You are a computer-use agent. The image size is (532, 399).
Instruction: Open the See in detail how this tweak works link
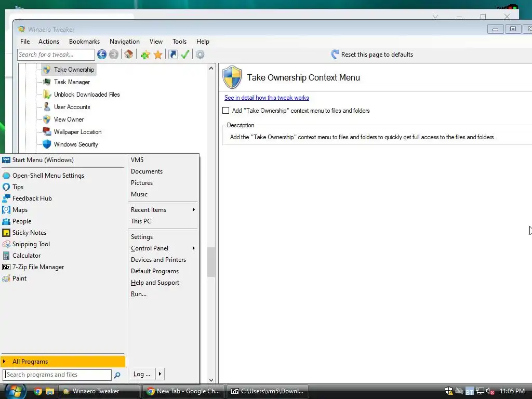pos(267,98)
